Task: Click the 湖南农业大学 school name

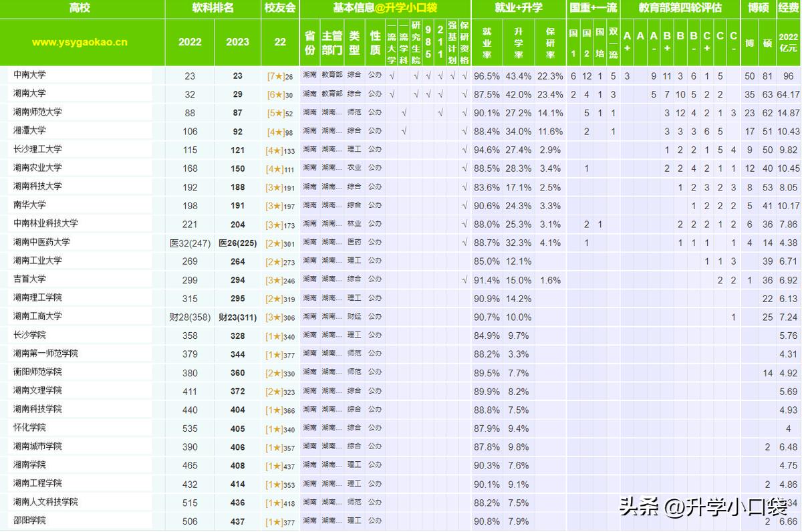Action: (x=37, y=168)
